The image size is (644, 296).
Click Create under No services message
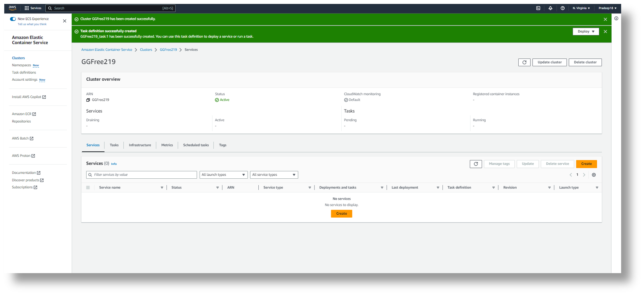342,214
